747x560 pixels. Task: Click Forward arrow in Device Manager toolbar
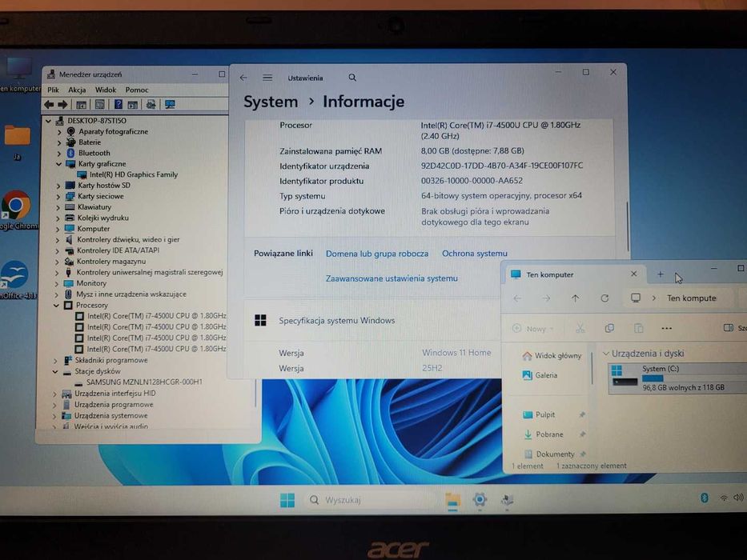click(x=62, y=104)
